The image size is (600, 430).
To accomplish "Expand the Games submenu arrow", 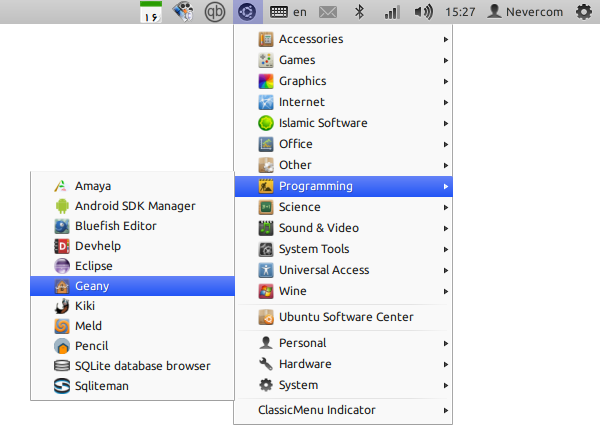I will (446, 60).
